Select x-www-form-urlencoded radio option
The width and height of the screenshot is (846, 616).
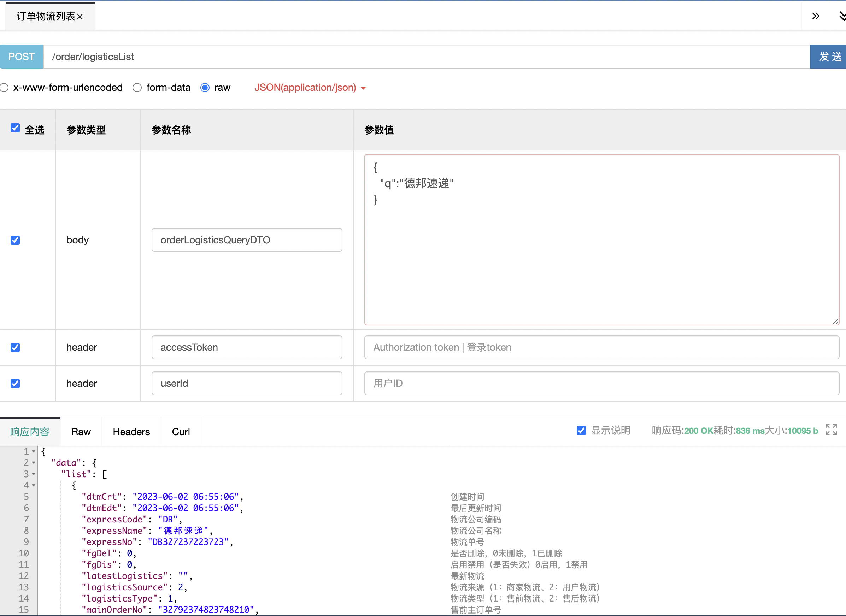tap(4, 88)
